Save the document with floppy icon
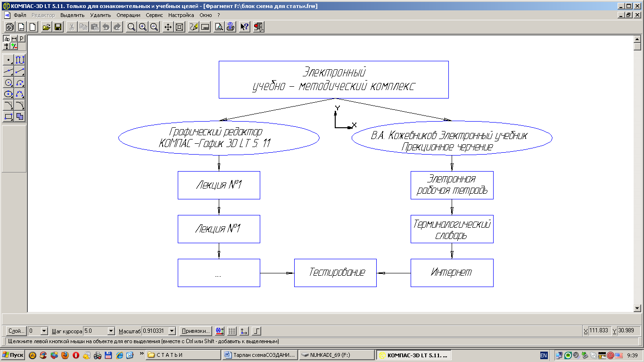Viewport: 644px width, 362px height. point(58,27)
